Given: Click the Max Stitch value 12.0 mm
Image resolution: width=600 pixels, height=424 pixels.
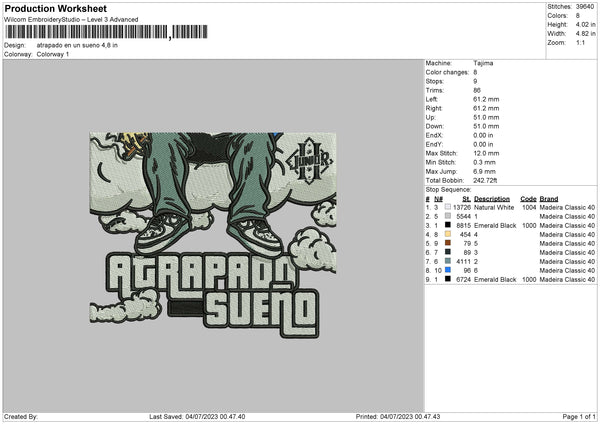Looking at the screenshot, I should (486, 153).
